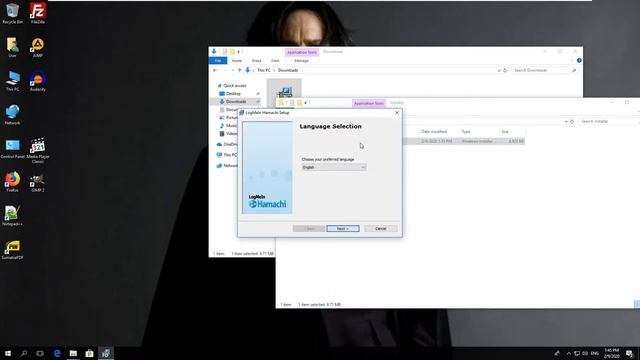The height and width of the screenshot is (360, 640).
Task: Select OneDrive in the navigation pane
Action: click(x=227, y=144)
